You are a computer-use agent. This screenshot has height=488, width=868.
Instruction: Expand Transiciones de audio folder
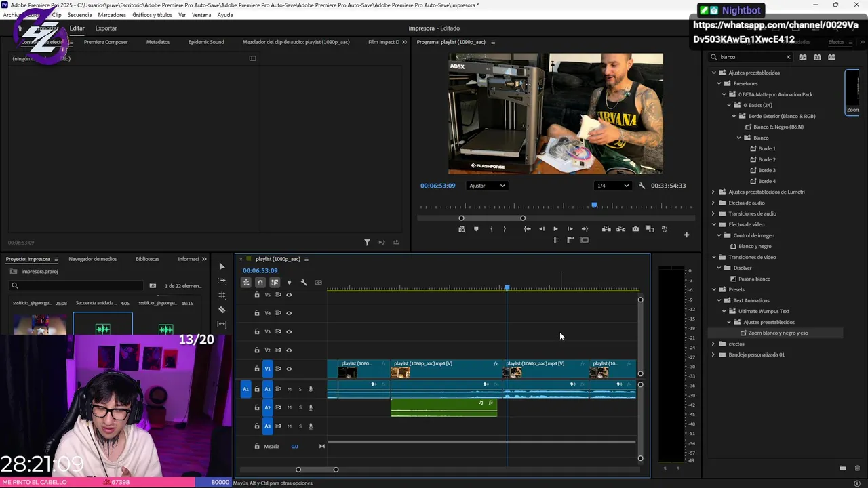[x=713, y=213]
